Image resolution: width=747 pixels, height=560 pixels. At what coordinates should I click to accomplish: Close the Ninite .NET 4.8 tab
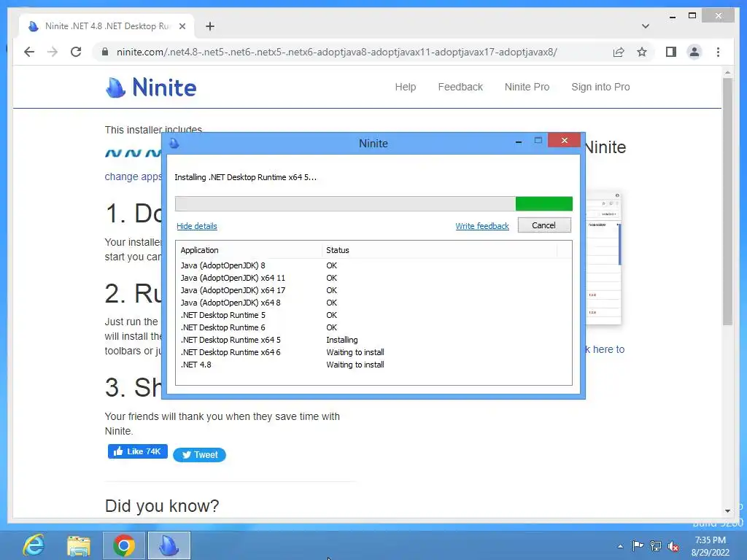pos(182,26)
